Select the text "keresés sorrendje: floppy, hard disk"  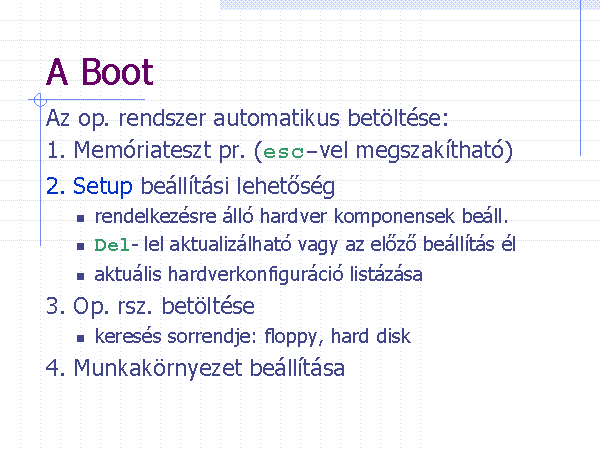(252, 337)
